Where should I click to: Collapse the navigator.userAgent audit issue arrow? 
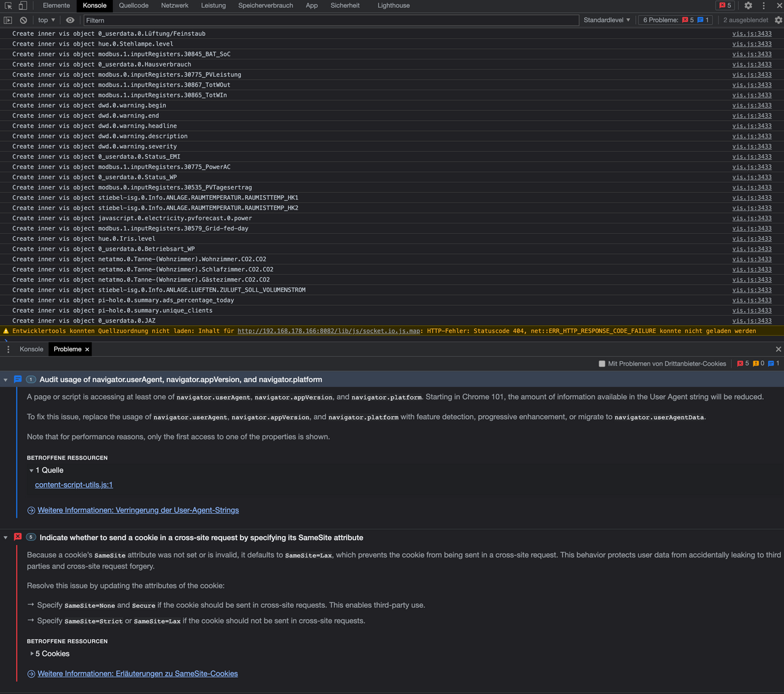coord(6,379)
